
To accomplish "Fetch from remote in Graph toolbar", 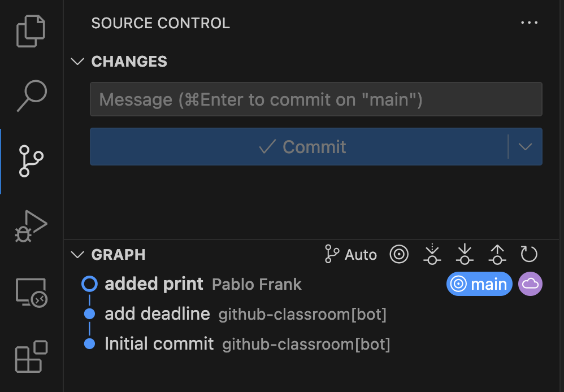I will point(432,255).
